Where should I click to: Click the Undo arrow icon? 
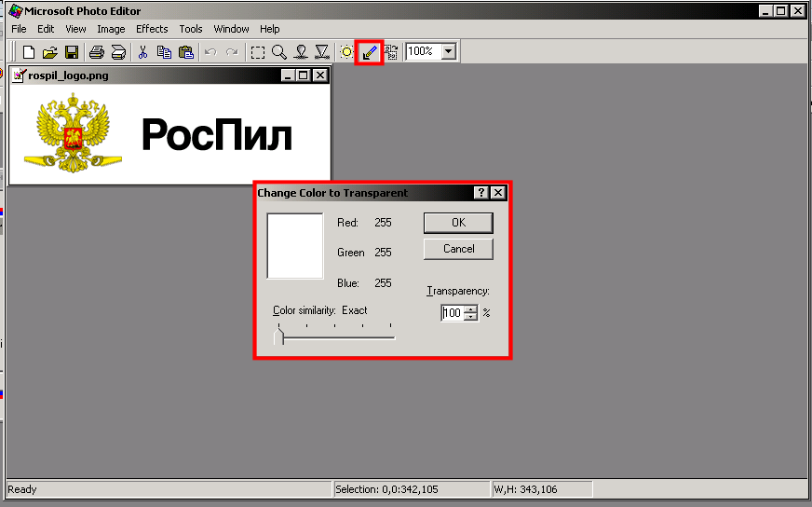(210, 52)
